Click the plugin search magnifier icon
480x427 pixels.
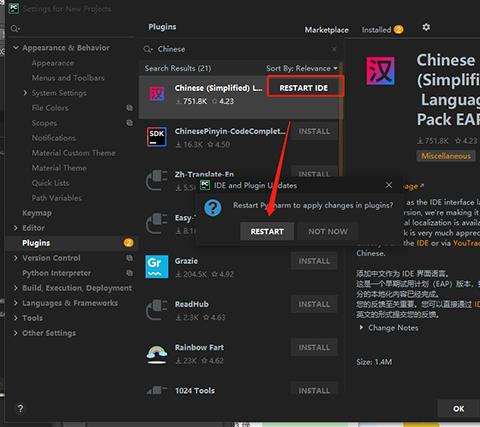pos(148,49)
